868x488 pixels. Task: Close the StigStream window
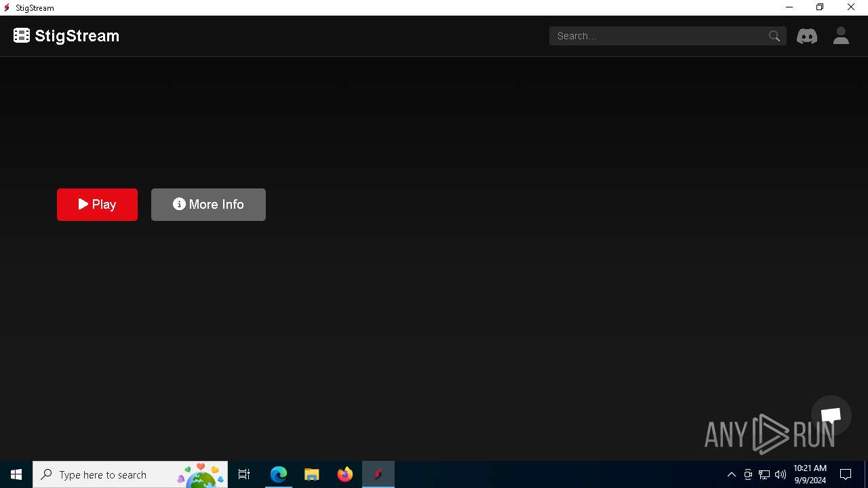point(851,7)
